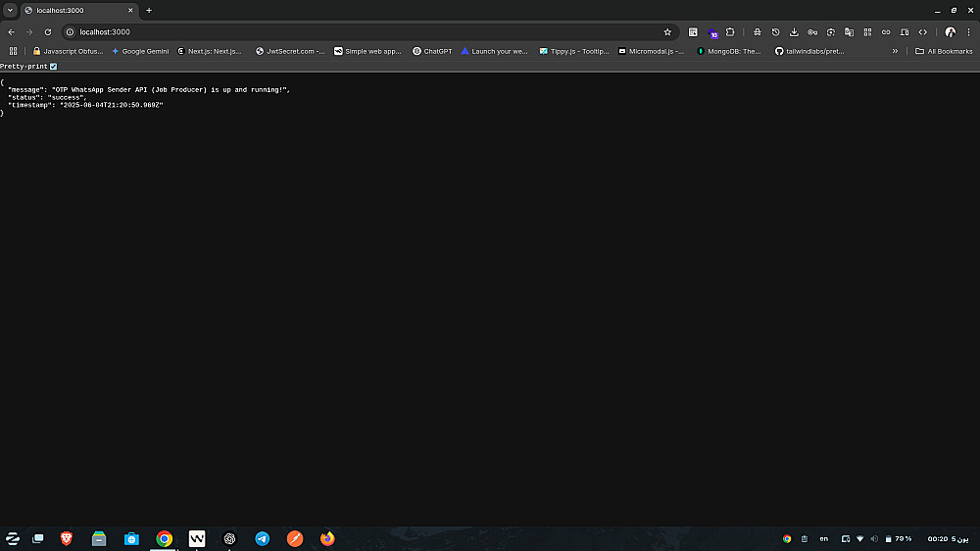Viewport: 980px width, 551px height.
Task: Open the password key extension icon
Action: click(812, 32)
